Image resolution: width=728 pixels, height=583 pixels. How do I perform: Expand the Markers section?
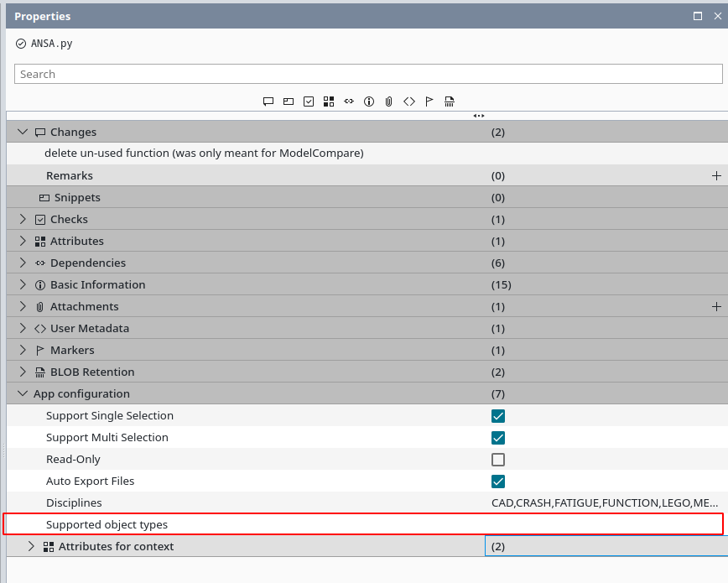(23, 350)
